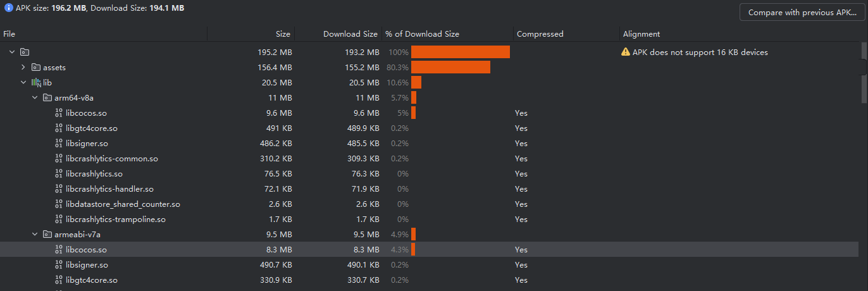
Task: Collapse the lib folder
Action: pos(23,83)
